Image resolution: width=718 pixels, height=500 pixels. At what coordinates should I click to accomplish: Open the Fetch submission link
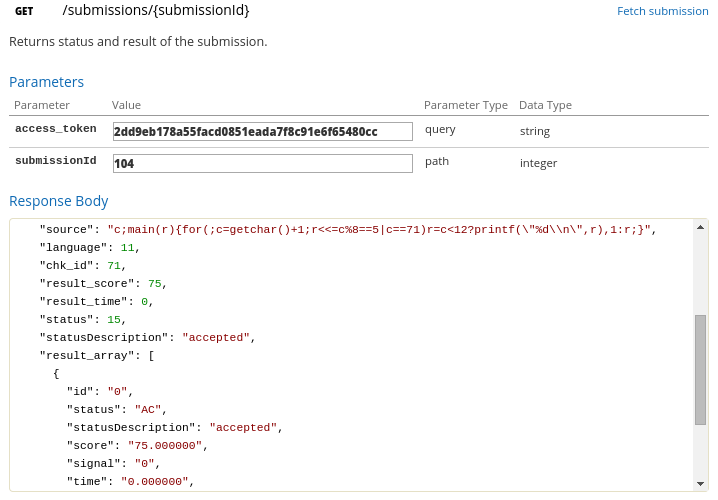662,11
